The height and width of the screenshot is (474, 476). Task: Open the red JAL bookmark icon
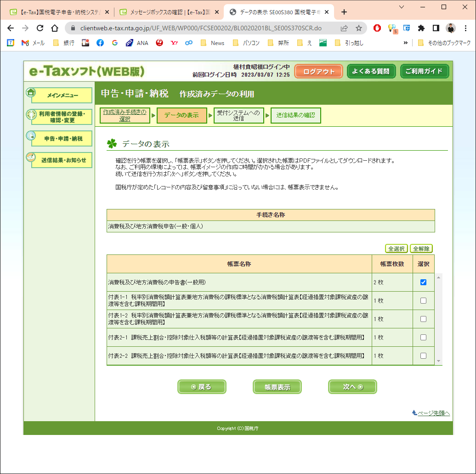[159, 43]
